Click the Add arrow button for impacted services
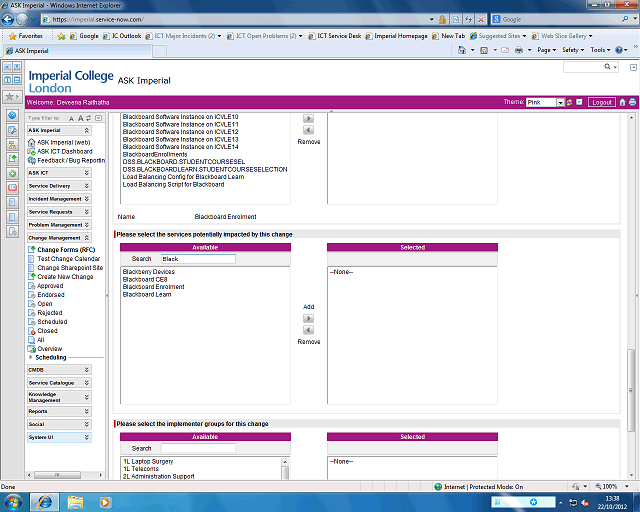This screenshot has width=640, height=512. pyautogui.click(x=309, y=319)
